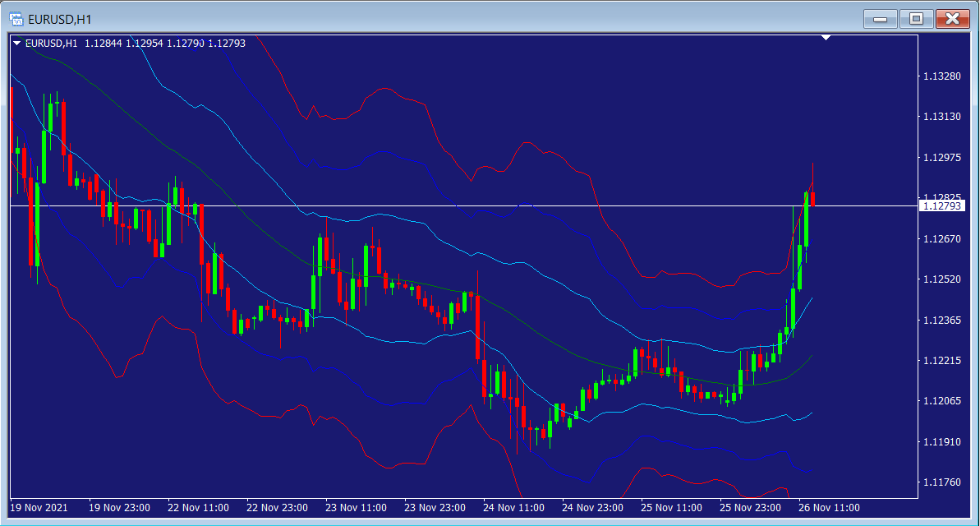Click the current price tag 1.12793
This screenshot has height=526, width=980.
click(941, 206)
